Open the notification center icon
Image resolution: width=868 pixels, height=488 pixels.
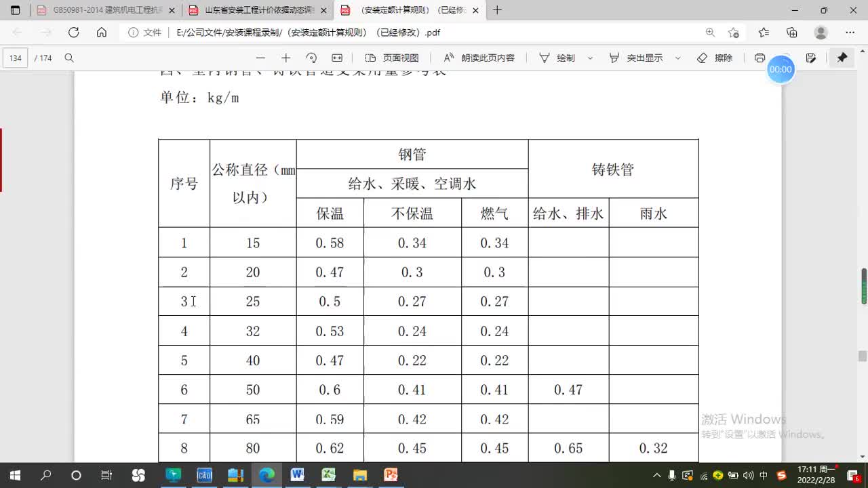point(854,475)
